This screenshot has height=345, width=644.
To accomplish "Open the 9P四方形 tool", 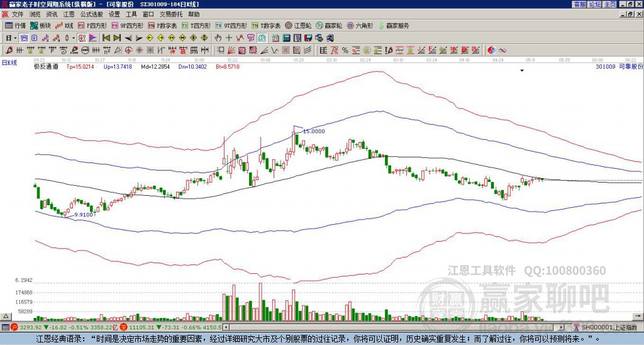I will pyautogui.click(x=127, y=25).
